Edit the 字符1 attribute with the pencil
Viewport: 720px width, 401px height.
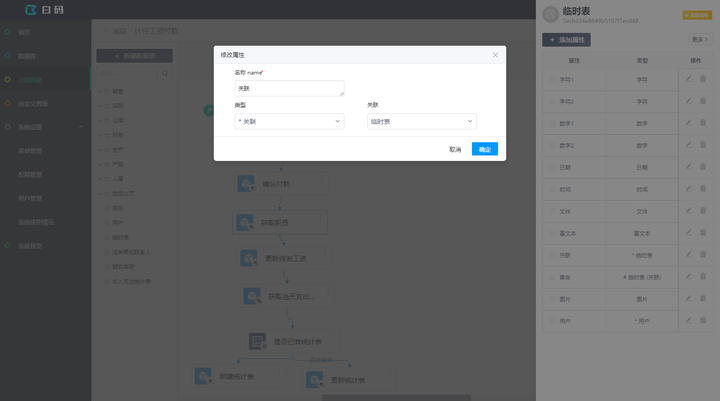(689, 79)
